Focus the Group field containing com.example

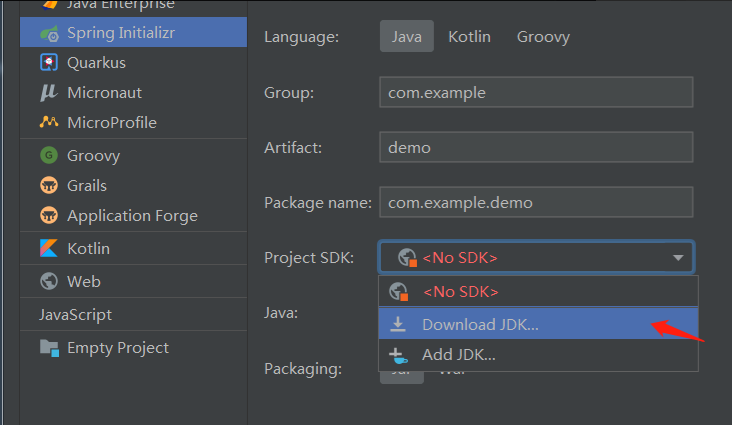click(x=536, y=92)
